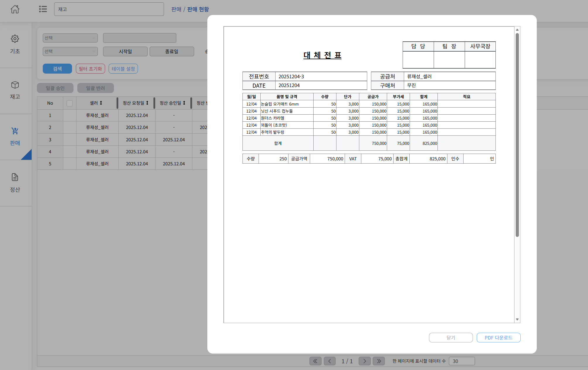The width and height of the screenshot is (588, 370).
Task: Go to the last page arrow
Action: 379,361
